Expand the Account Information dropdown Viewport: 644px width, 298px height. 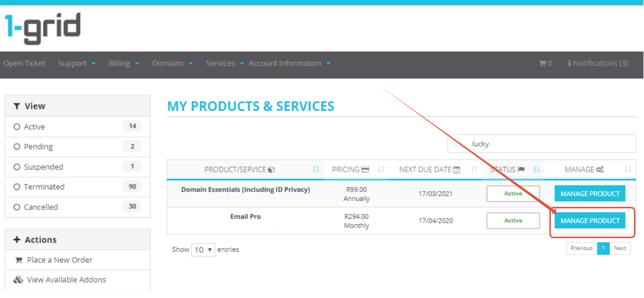point(290,63)
